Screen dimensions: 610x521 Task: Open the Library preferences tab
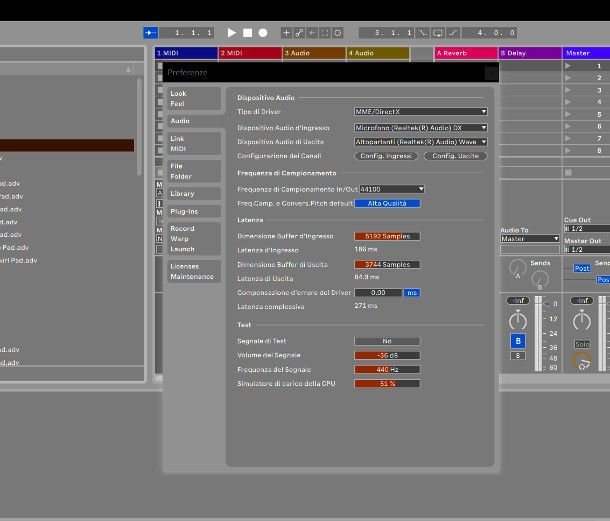point(194,193)
